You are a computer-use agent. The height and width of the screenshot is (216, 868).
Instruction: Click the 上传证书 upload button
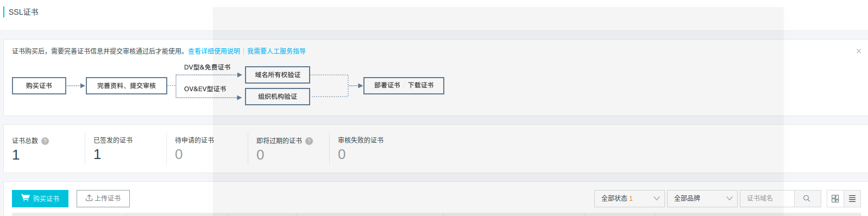click(x=103, y=199)
